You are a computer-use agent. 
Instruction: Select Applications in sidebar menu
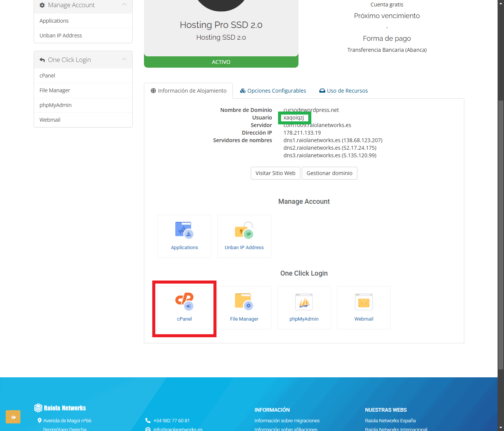pos(83,21)
